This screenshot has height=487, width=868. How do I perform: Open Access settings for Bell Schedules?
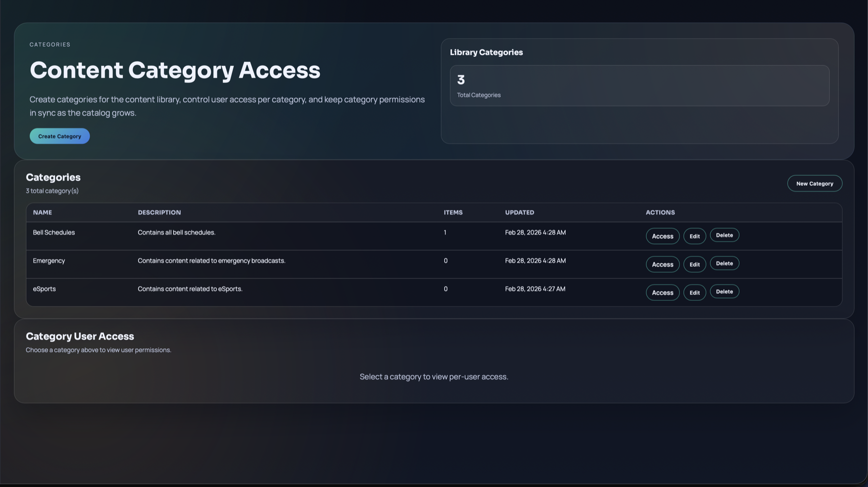pyautogui.click(x=662, y=236)
